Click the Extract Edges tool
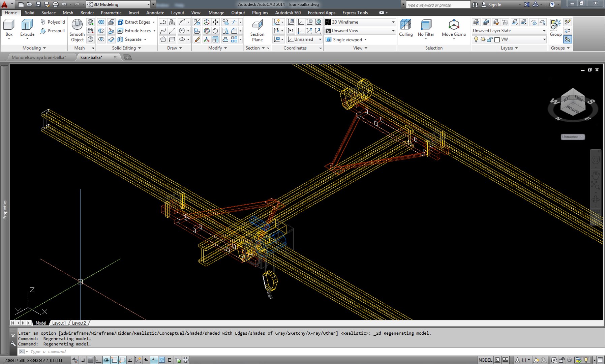 click(134, 22)
